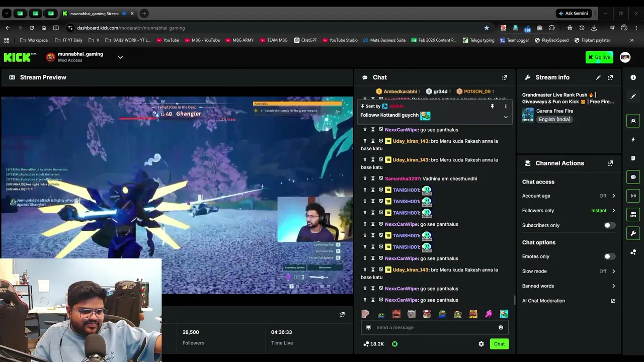644x362 pixels.
Task: Open the Chrome extensions puzzle icon
Action: pos(552,28)
